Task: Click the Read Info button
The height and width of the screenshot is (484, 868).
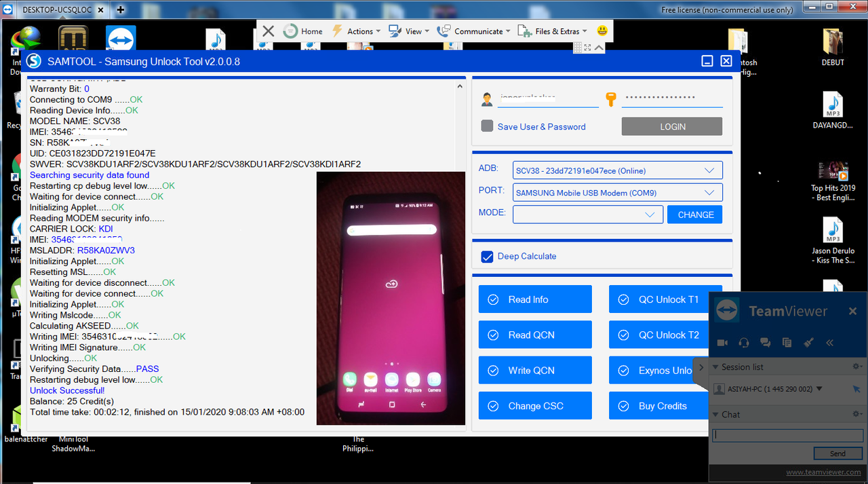Action: (x=535, y=299)
